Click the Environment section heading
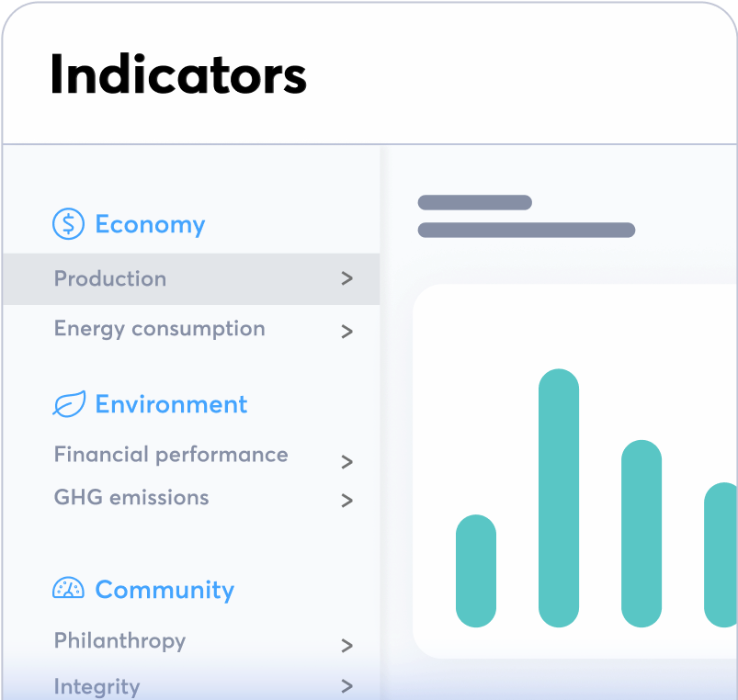 pyautogui.click(x=171, y=404)
